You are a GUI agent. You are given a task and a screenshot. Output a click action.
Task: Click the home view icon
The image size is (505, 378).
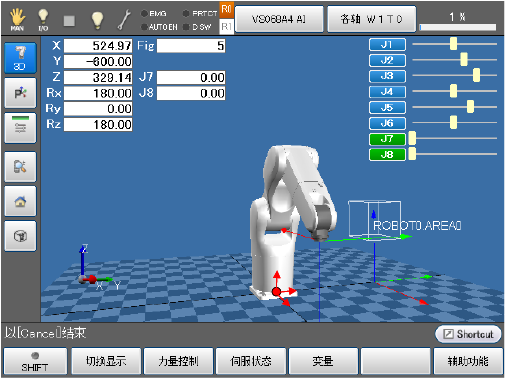click(20, 201)
